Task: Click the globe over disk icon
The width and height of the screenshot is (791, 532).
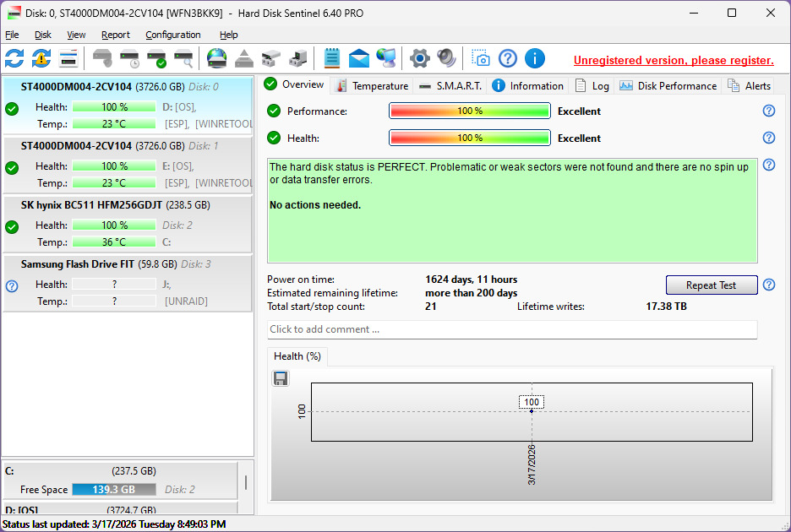Action: 217,58
